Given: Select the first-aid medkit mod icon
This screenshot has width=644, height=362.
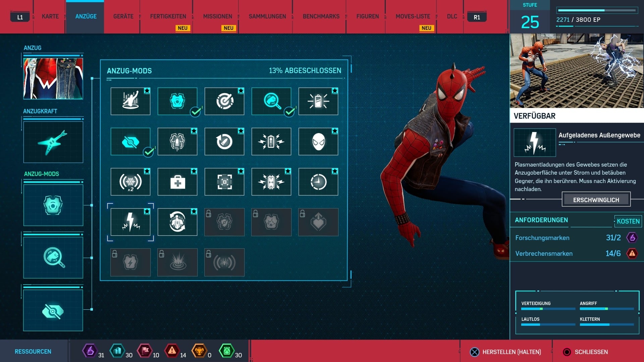Looking at the screenshot, I should tap(177, 182).
